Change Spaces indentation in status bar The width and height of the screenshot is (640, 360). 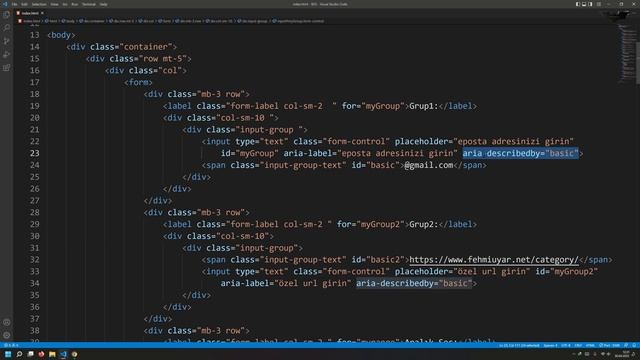coord(550,345)
